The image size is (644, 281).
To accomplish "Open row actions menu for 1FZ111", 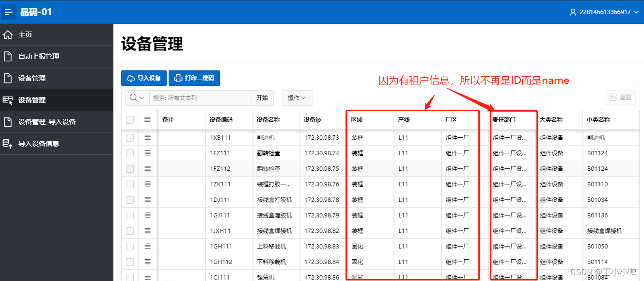I will tap(147, 153).
